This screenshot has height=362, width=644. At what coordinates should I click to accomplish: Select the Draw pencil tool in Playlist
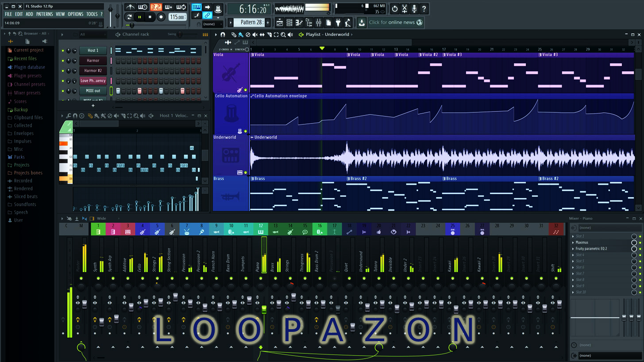[234, 35]
